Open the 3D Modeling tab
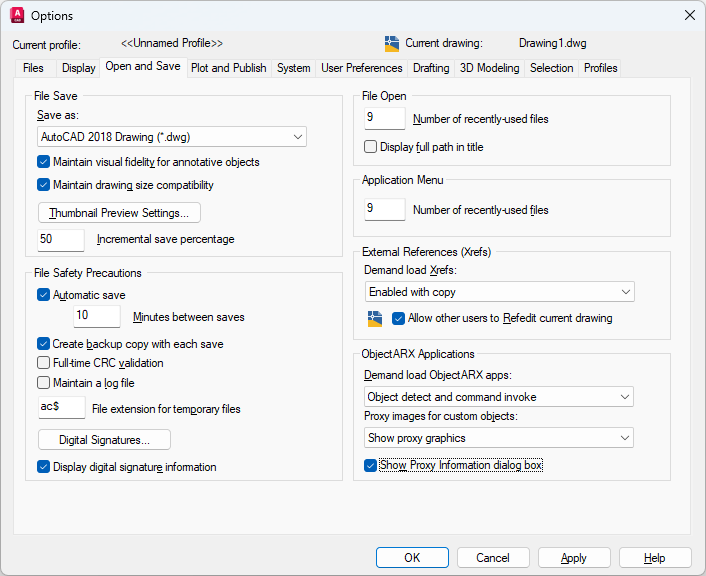This screenshot has height=576, width=706. (489, 68)
